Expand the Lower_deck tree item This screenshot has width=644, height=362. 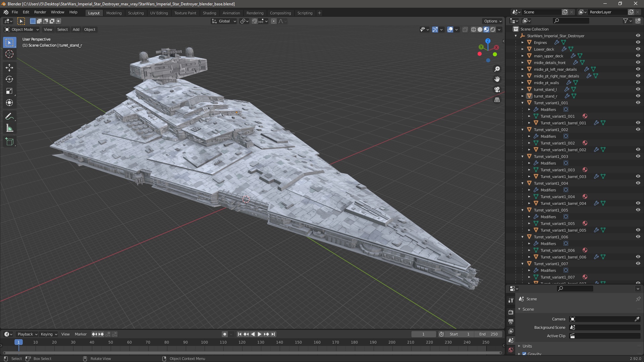point(523,49)
